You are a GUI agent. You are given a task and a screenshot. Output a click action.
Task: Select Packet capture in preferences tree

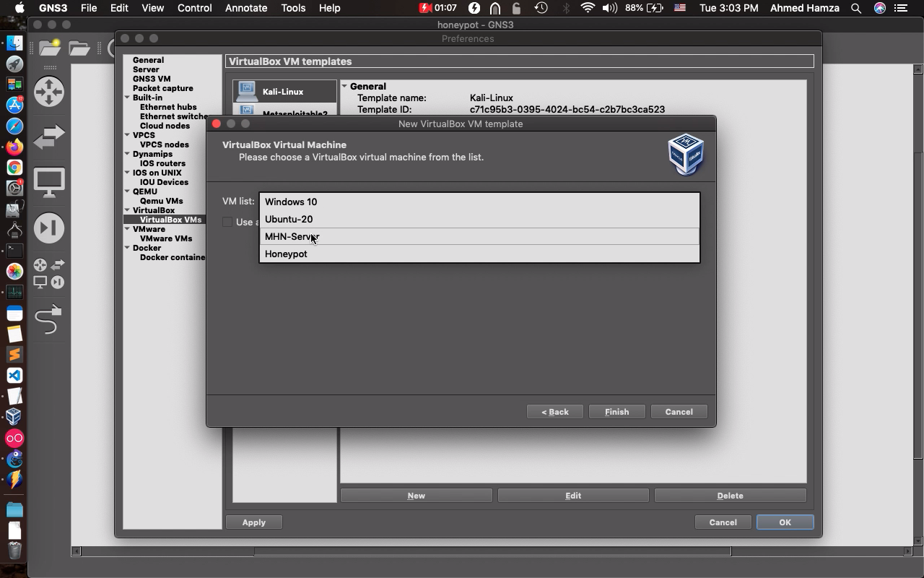[162, 88]
